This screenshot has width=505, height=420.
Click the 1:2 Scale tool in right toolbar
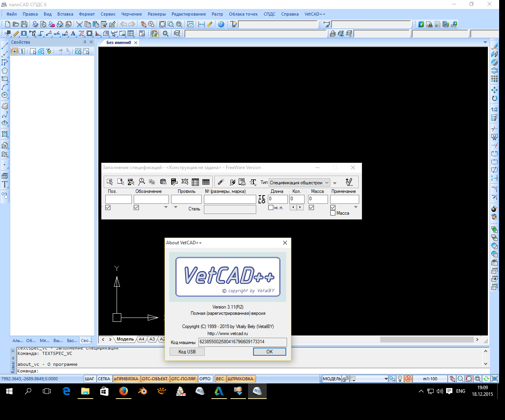[x=494, y=109]
